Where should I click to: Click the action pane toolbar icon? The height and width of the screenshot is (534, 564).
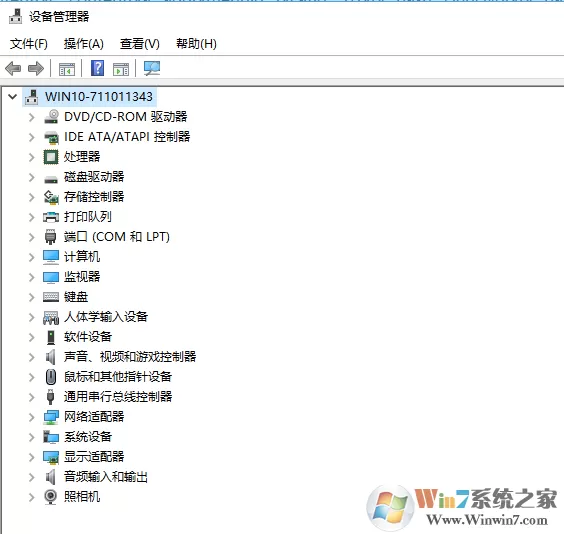[121, 69]
